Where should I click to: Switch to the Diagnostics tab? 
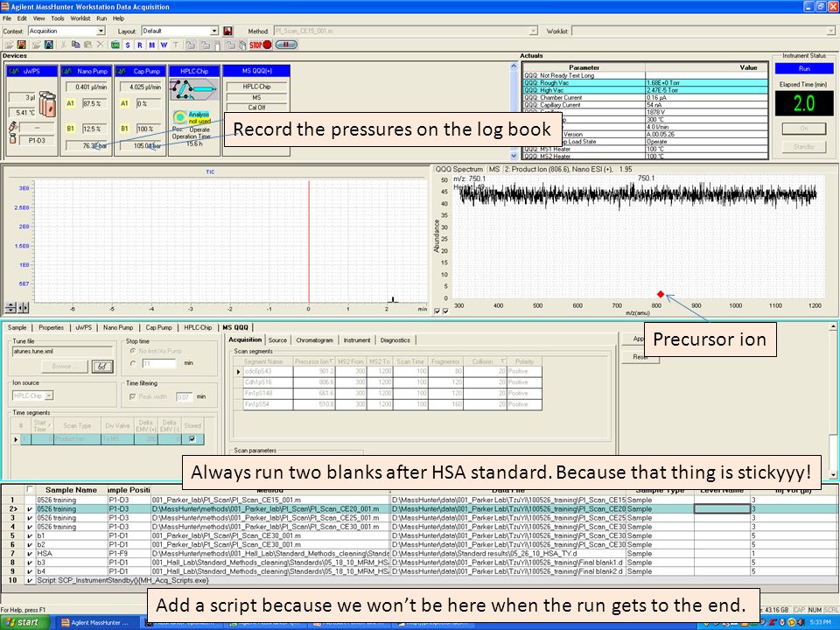click(x=395, y=340)
